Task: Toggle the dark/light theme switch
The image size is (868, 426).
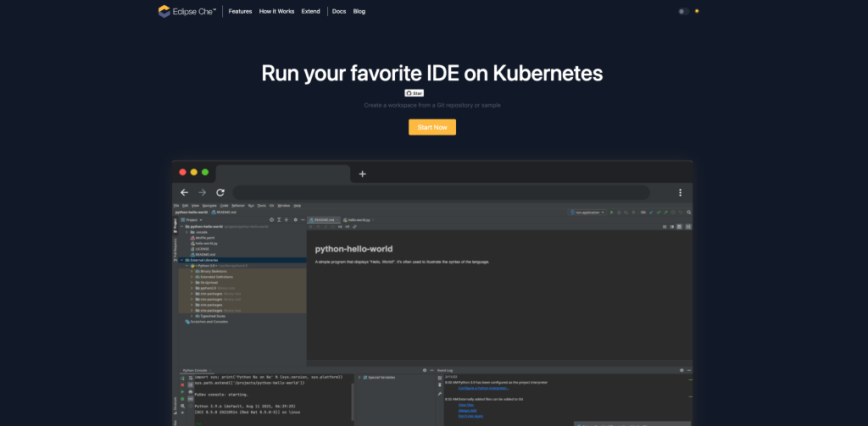Action: point(684,11)
